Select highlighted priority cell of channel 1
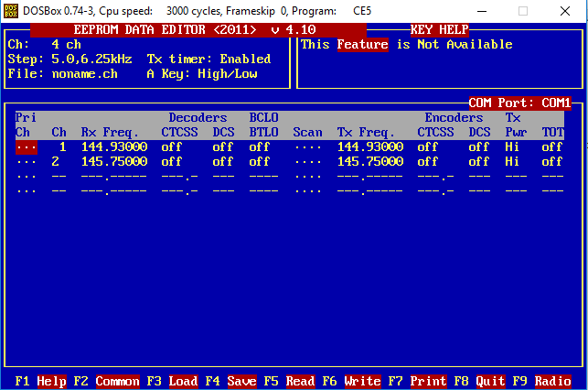The image size is (588, 390). (x=27, y=146)
